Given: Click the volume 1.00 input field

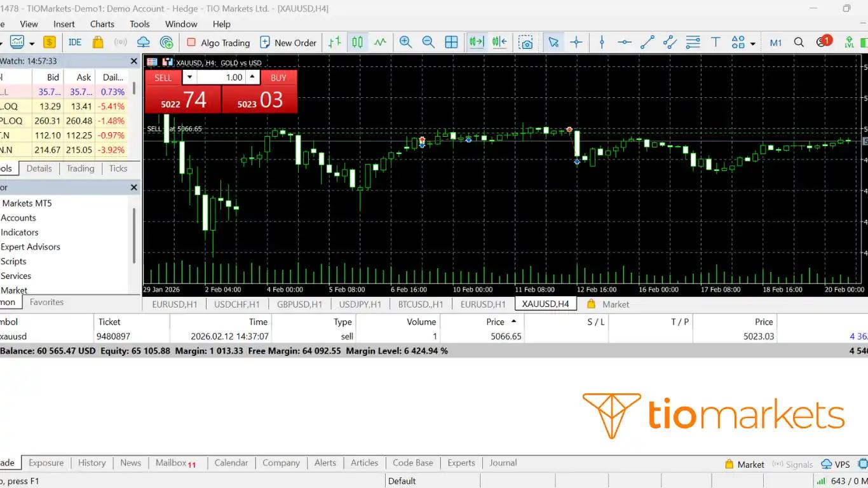Looking at the screenshot, I should [x=222, y=78].
